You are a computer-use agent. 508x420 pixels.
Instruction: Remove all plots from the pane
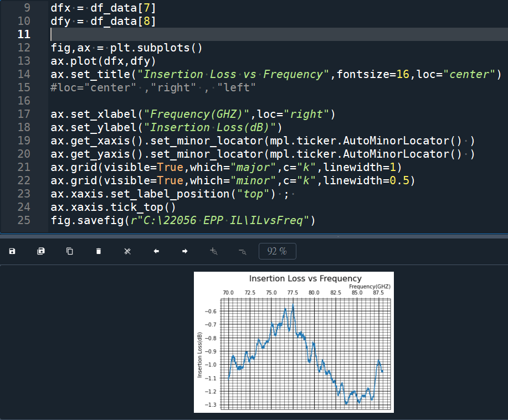[127, 251]
